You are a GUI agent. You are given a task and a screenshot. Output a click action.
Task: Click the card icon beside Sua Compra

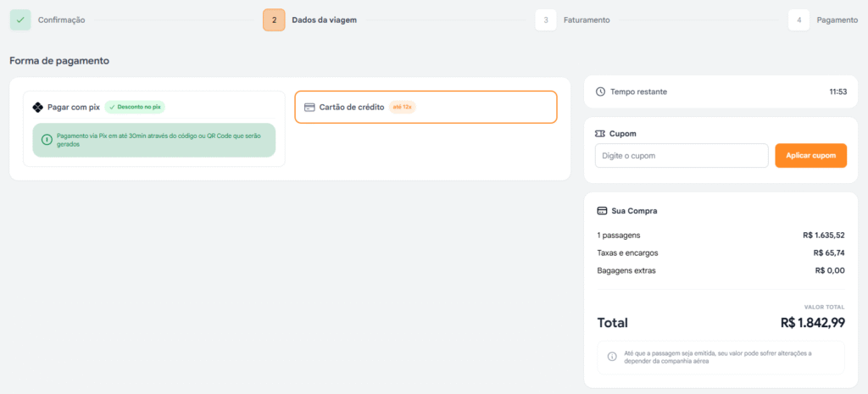602,211
